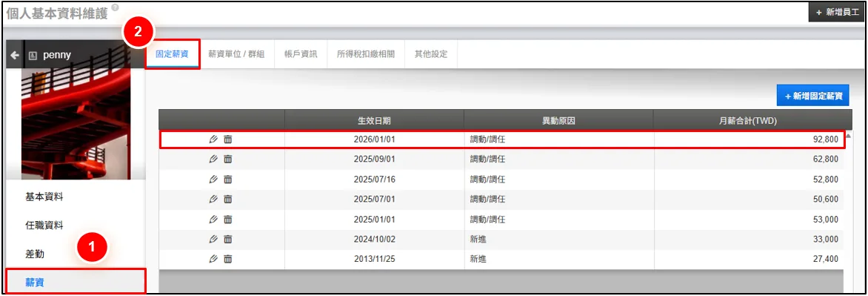Viewport: 868px width, 296px height.
Task: Click the monthly total 53,000
Action: click(825, 219)
